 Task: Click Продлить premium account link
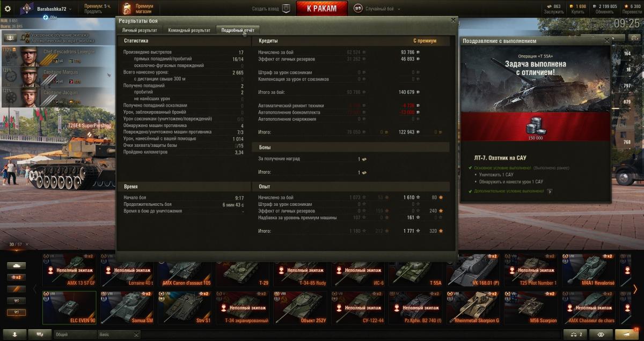tap(92, 12)
